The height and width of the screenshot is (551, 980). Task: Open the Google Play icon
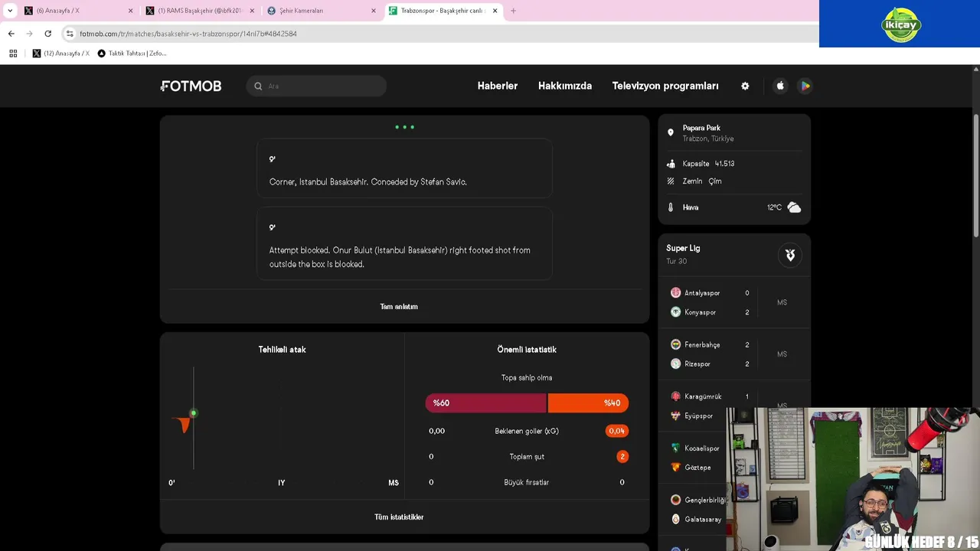(805, 86)
